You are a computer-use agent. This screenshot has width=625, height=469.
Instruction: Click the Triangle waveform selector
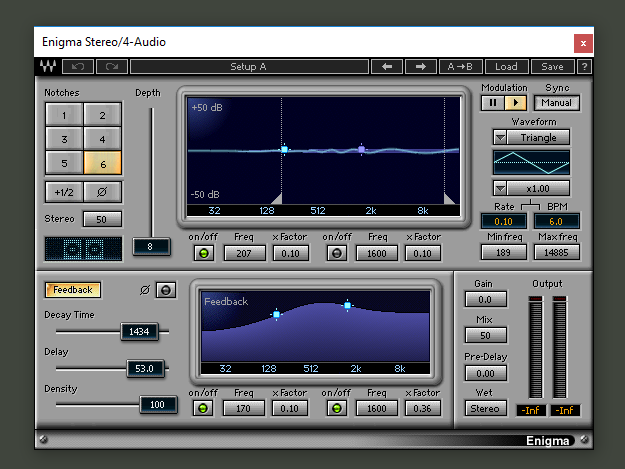point(538,138)
